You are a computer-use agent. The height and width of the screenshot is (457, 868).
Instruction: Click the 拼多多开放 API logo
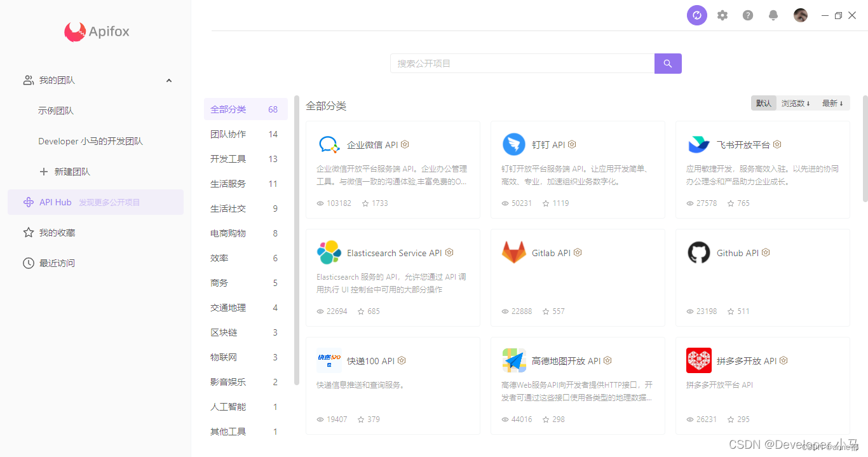pyautogui.click(x=699, y=360)
